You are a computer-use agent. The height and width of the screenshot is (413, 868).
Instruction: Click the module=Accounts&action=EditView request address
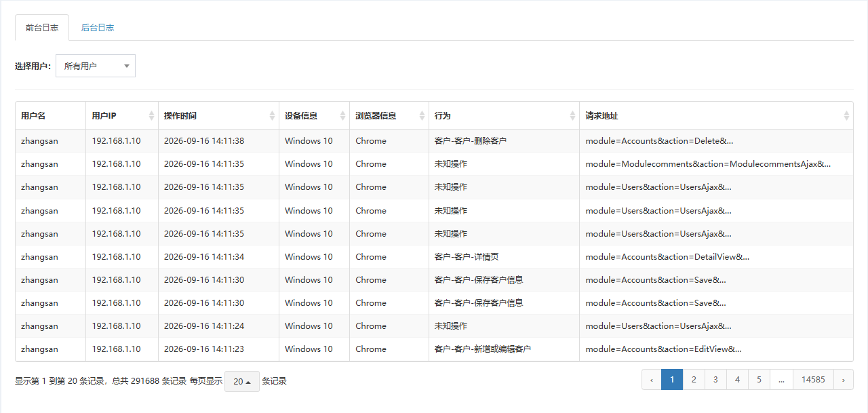pos(663,349)
